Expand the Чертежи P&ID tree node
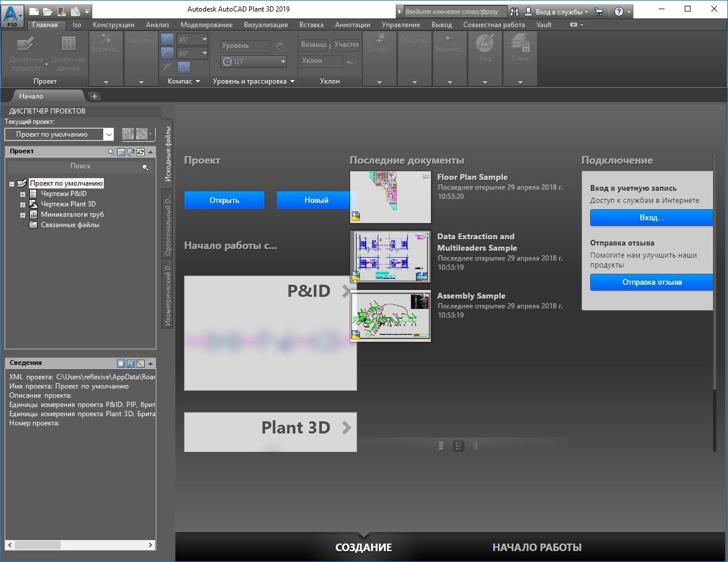This screenshot has width=728, height=562. tap(22, 195)
